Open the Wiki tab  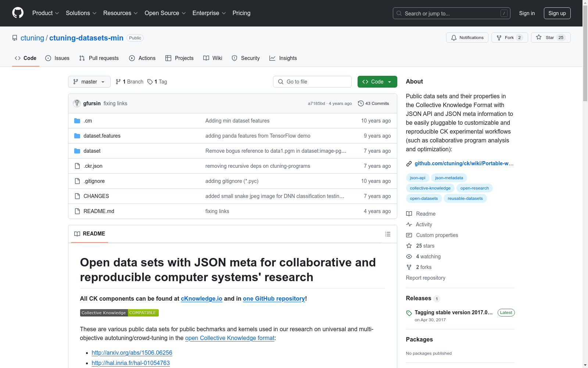[x=213, y=58]
